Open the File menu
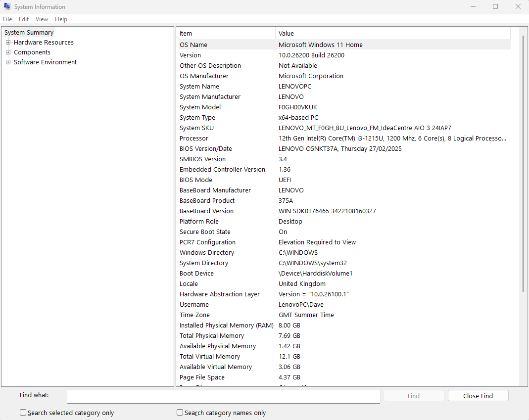 pyautogui.click(x=7, y=19)
